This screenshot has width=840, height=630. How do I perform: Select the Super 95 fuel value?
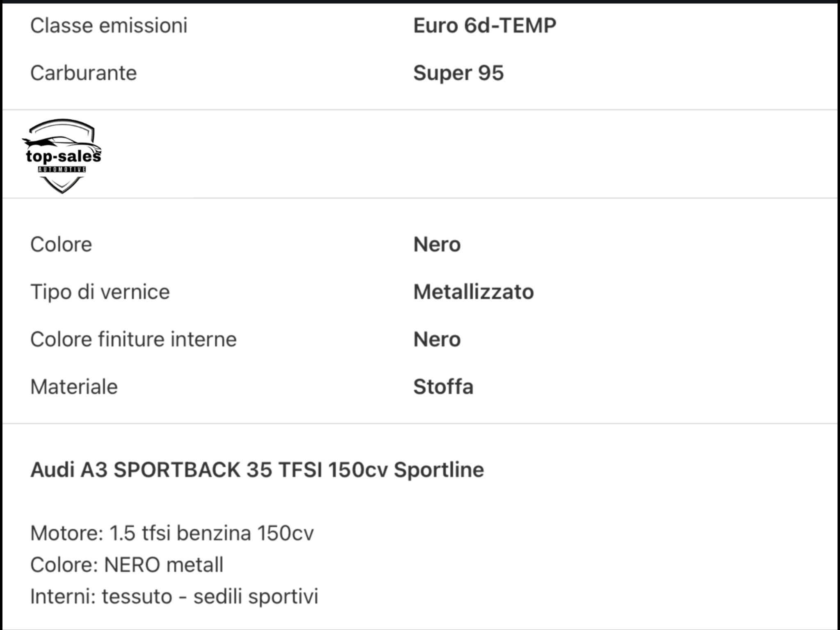pyautogui.click(x=458, y=73)
